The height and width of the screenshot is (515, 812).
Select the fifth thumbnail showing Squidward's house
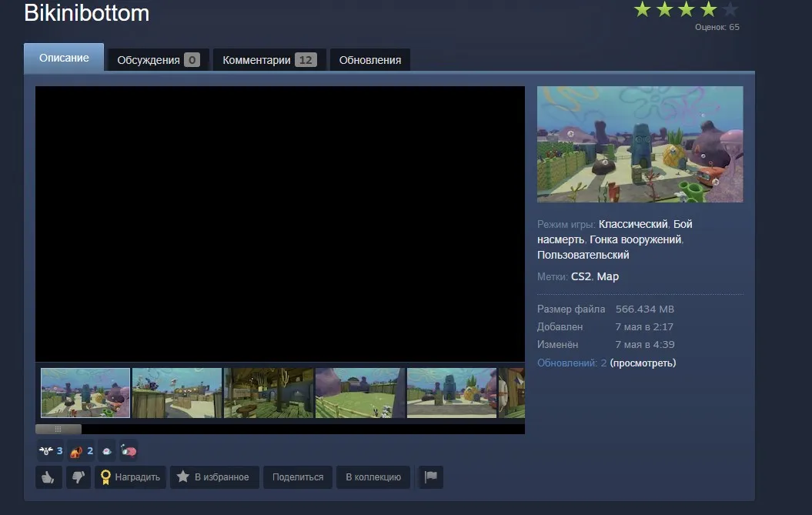coord(452,393)
